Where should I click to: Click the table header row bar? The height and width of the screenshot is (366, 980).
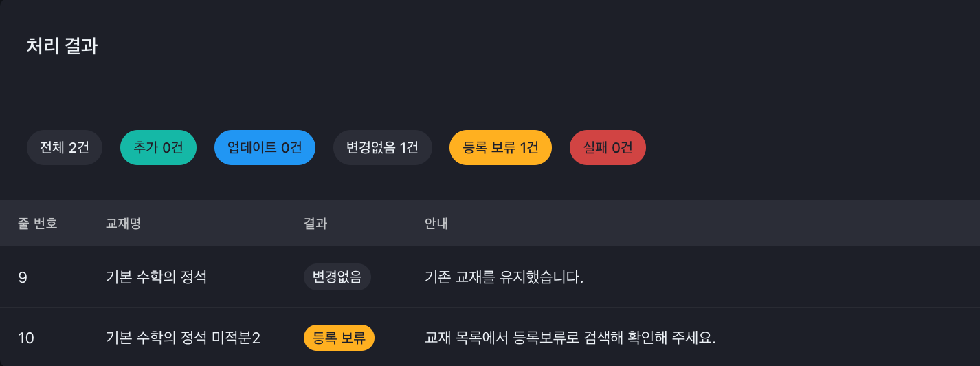click(x=490, y=224)
